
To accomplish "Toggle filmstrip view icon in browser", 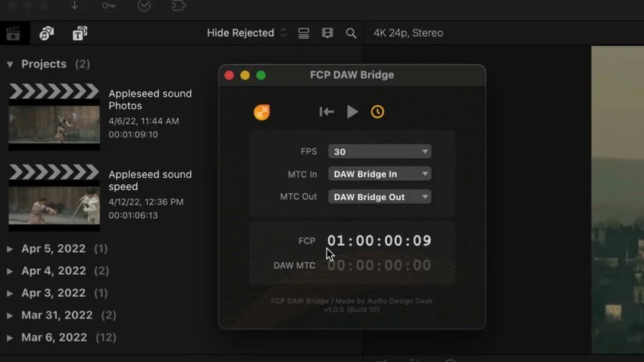I will (327, 33).
